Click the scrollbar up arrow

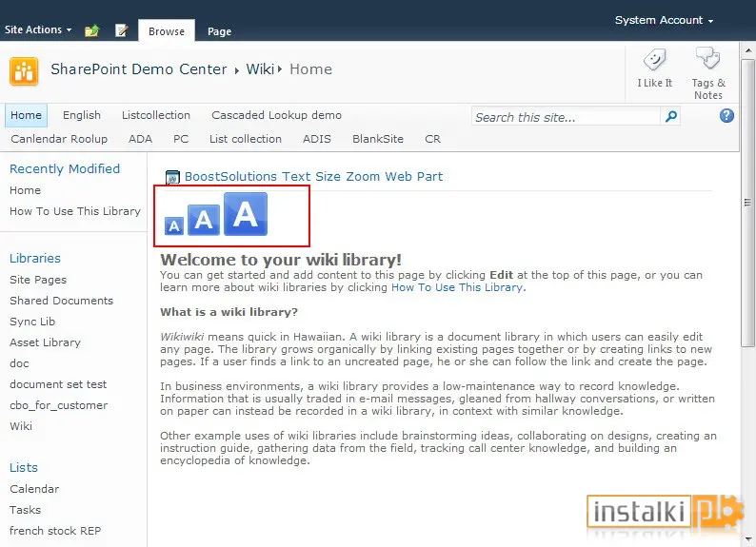click(x=747, y=50)
